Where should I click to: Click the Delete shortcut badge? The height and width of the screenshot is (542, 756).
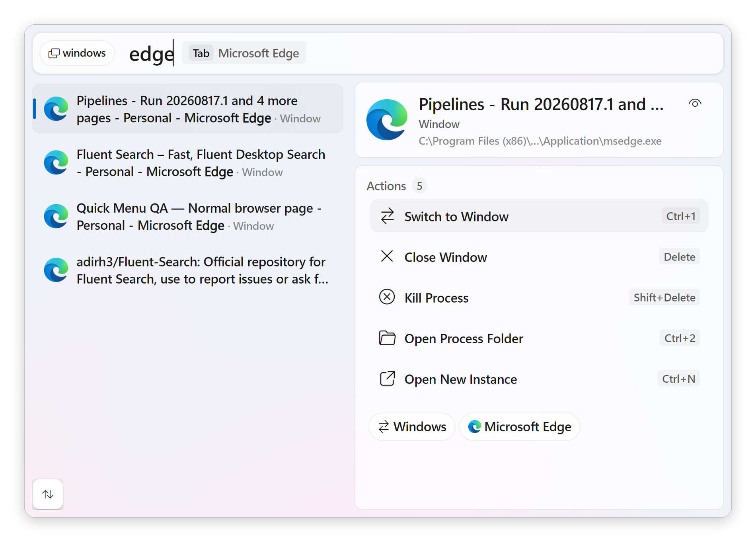click(679, 257)
